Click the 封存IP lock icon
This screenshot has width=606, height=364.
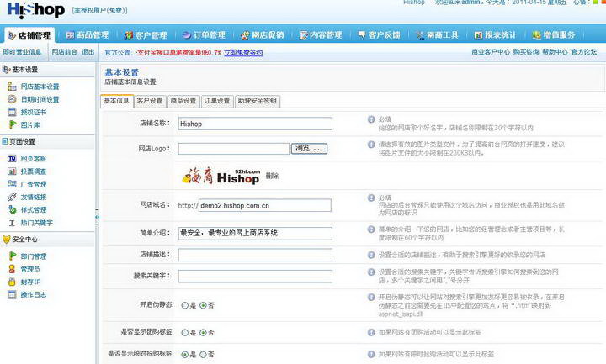click(x=12, y=282)
